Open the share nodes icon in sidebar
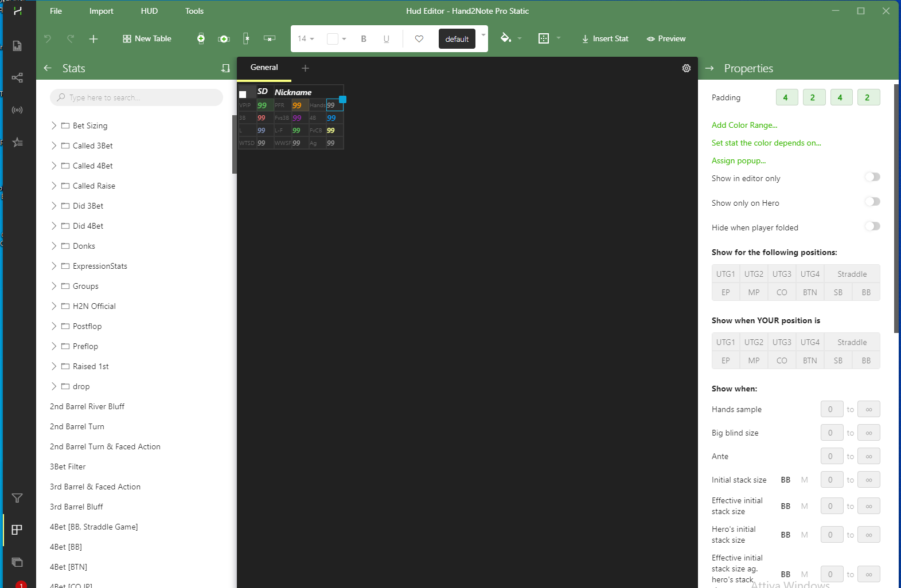The image size is (901, 588). click(x=17, y=77)
